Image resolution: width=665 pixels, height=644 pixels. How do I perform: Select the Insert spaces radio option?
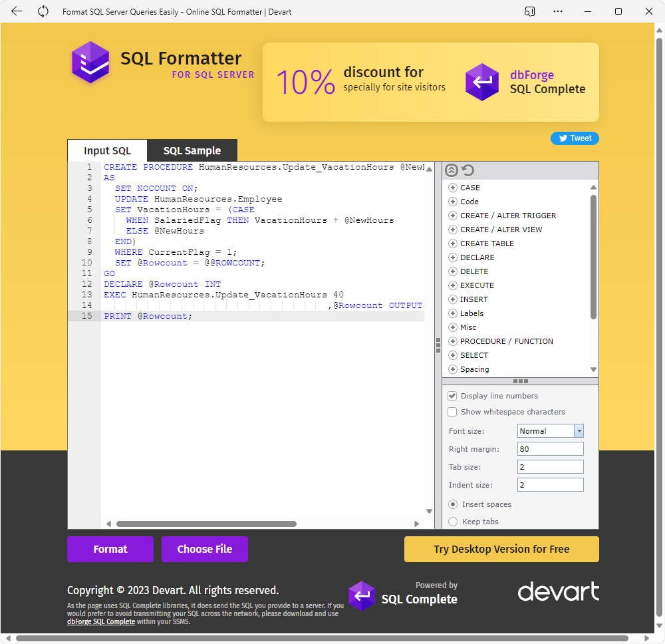[453, 504]
